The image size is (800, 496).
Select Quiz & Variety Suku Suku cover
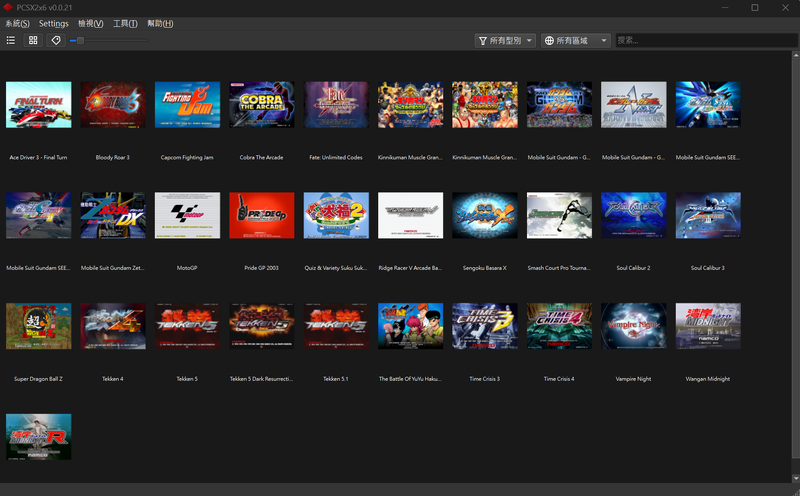(x=336, y=215)
